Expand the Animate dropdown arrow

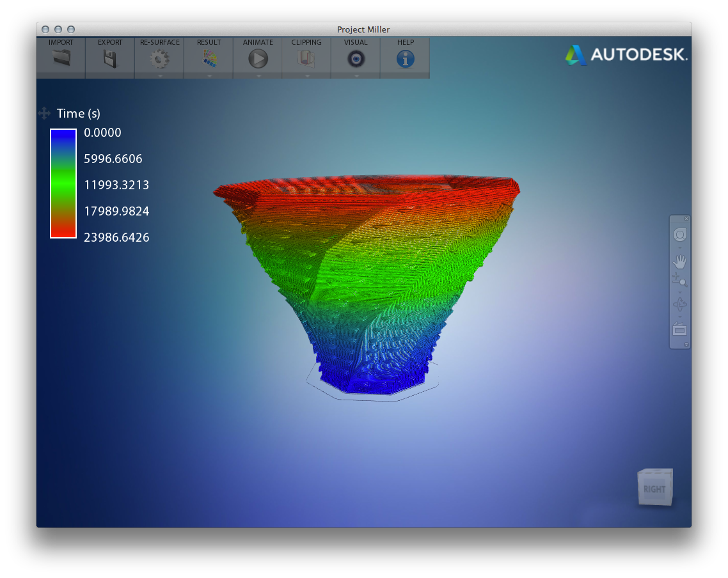coord(258,75)
